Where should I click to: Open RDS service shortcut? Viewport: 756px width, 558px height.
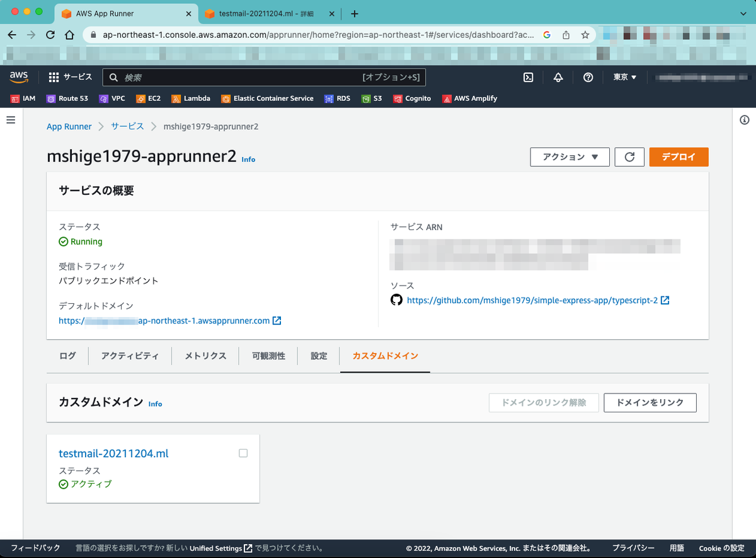[x=337, y=98]
